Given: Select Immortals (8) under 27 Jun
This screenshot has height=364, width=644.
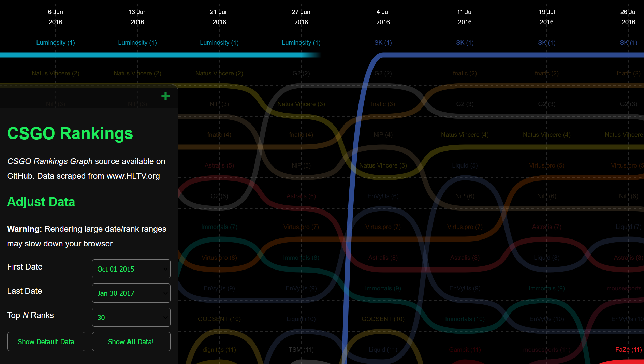Looking at the screenshot, I should point(301,258).
